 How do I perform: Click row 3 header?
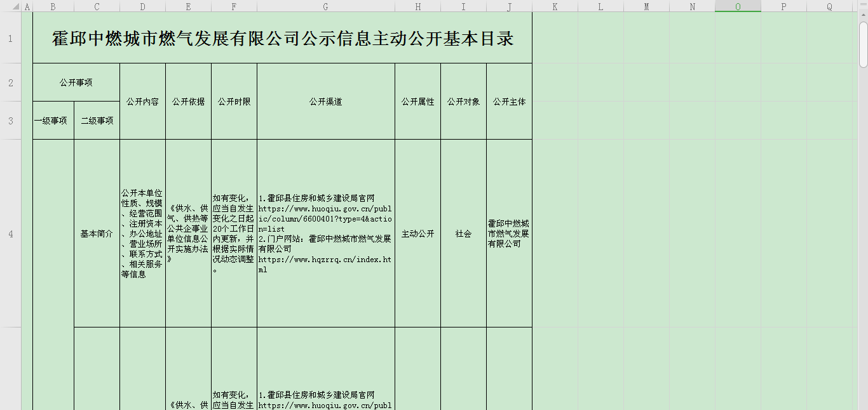pyautogui.click(x=10, y=121)
